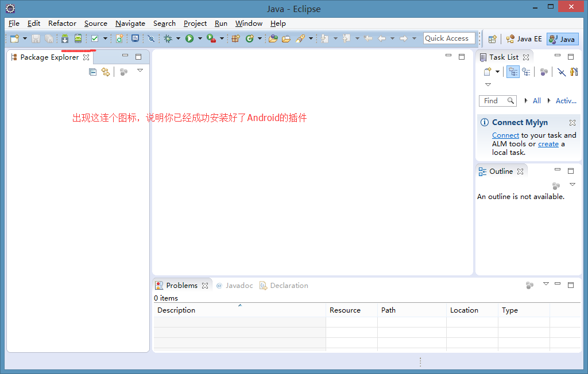The height and width of the screenshot is (374, 588).
Task: Click the New Java Package icon
Action: 235,38
